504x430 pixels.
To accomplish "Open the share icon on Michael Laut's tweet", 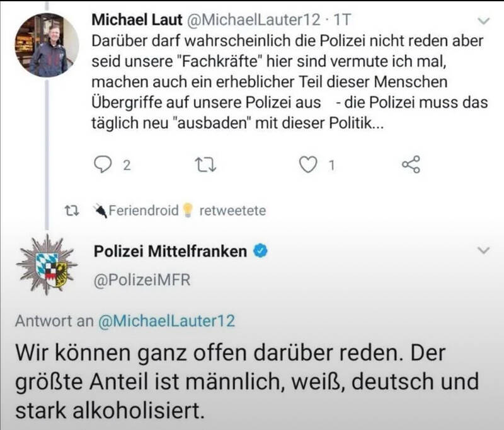I will 411,165.
